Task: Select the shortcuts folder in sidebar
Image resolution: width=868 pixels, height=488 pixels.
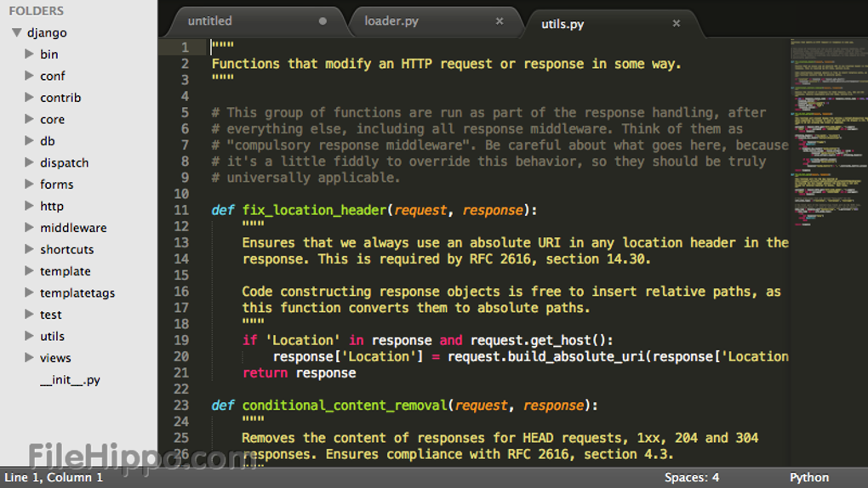Action: click(x=66, y=249)
